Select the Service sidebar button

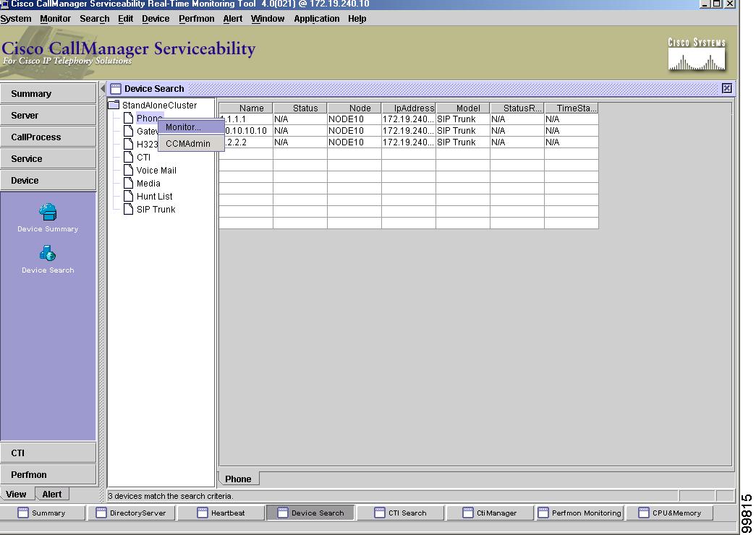[48, 158]
